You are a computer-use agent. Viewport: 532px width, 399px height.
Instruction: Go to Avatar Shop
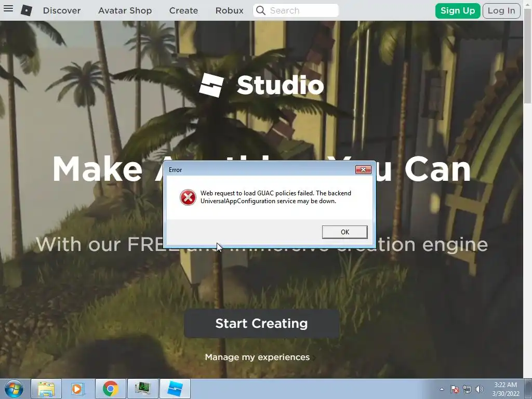point(125,10)
